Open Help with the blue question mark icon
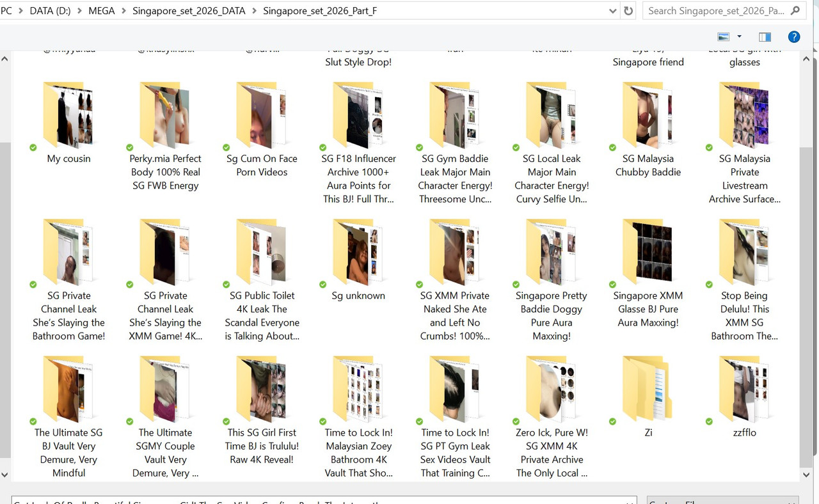The height and width of the screenshot is (504, 819). coord(794,37)
